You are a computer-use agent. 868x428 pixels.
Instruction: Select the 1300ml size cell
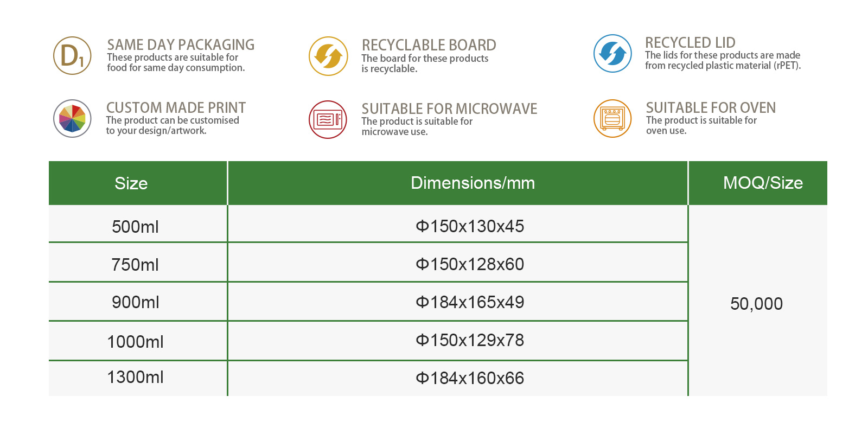(x=138, y=379)
